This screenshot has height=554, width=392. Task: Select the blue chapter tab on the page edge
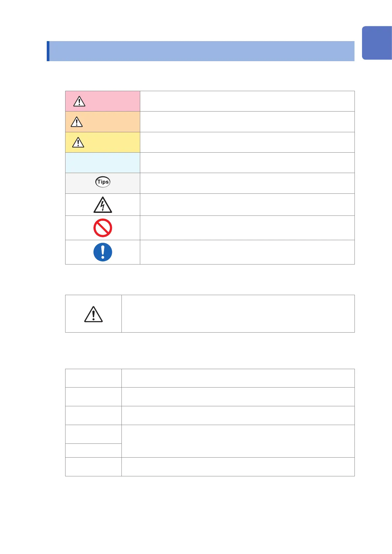[377, 43]
